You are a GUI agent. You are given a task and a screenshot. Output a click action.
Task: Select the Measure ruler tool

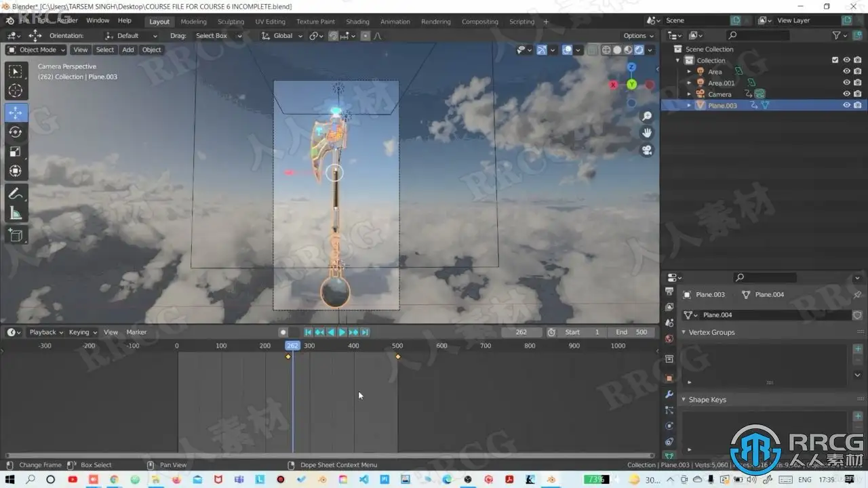[x=16, y=213]
